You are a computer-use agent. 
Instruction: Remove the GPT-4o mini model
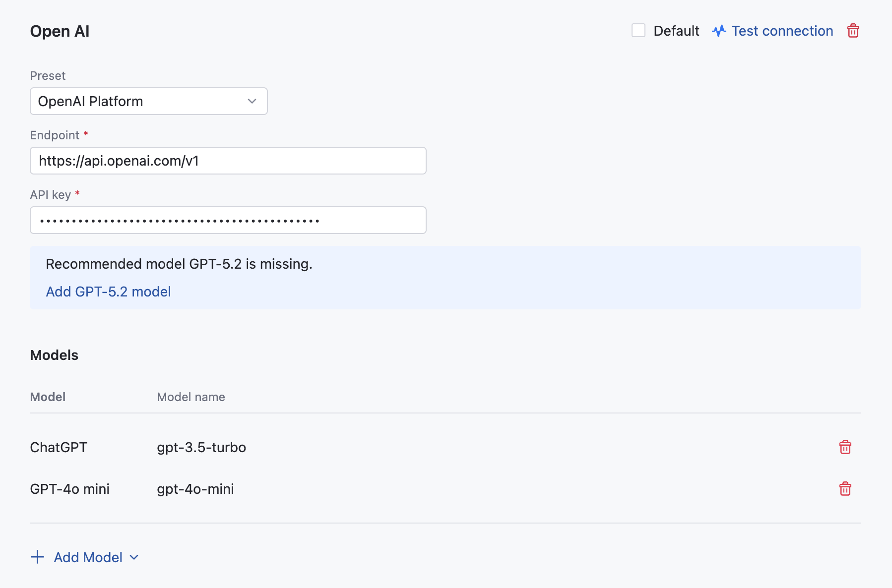click(845, 489)
